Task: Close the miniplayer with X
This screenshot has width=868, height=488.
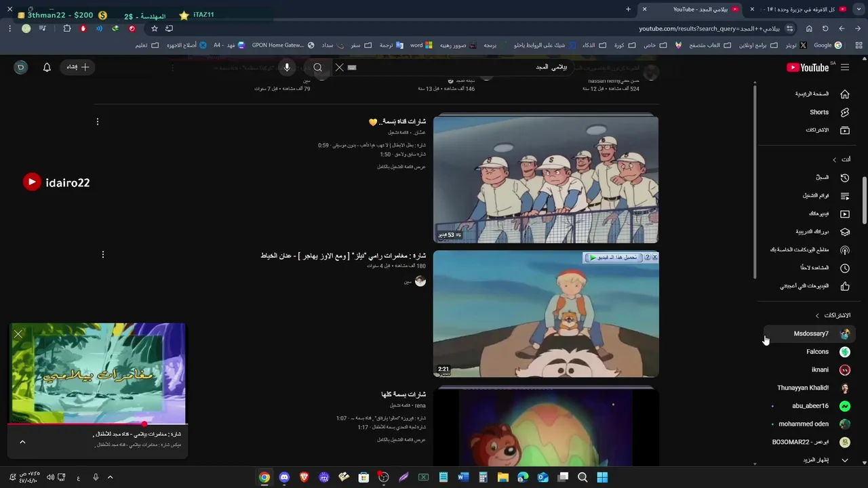Action: (x=18, y=333)
